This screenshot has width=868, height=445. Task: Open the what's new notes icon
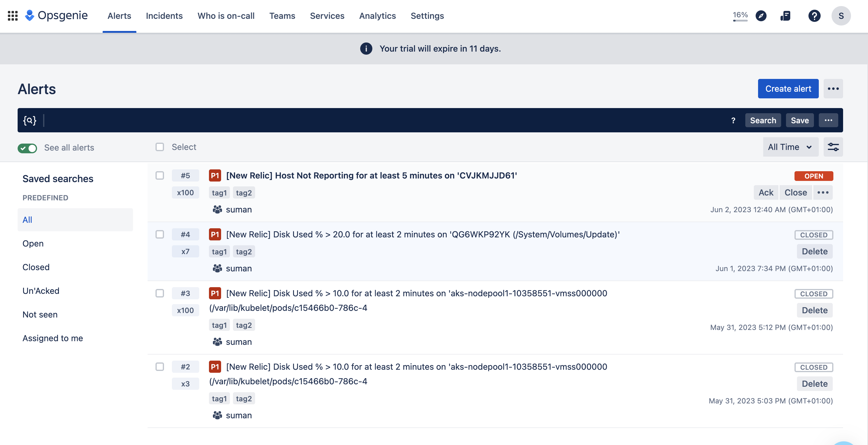point(785,16)
